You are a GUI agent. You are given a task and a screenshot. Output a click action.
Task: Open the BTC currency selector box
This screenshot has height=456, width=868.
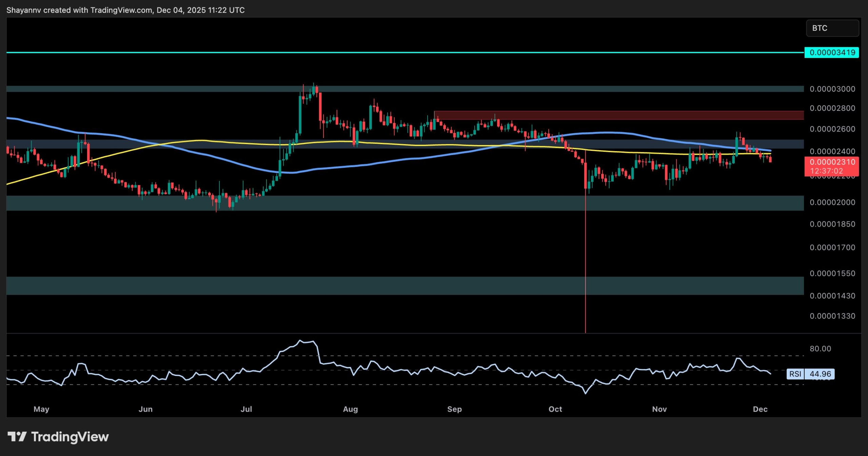tap(832, 28)
